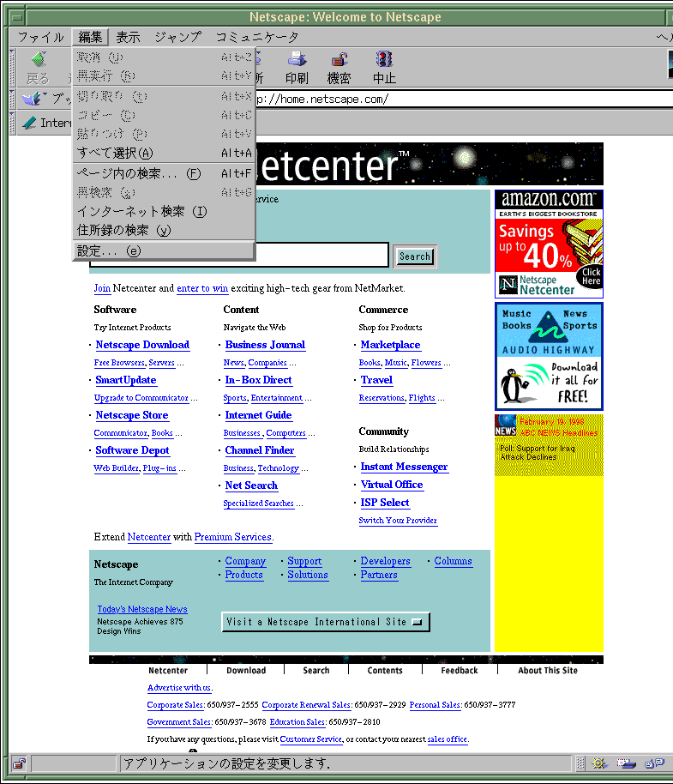This screenshot has height=784, width=673.
Task: Open the Developers link
Action: (x=385, y=561)
